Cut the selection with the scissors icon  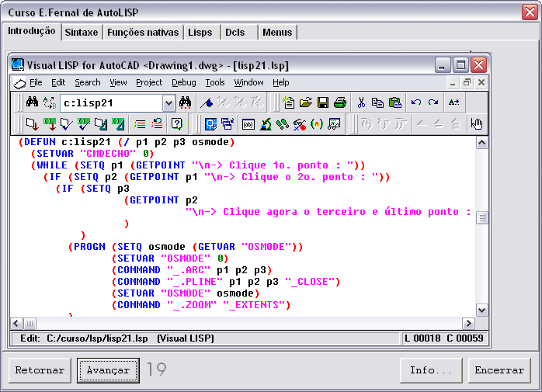(x=361, y=102)
